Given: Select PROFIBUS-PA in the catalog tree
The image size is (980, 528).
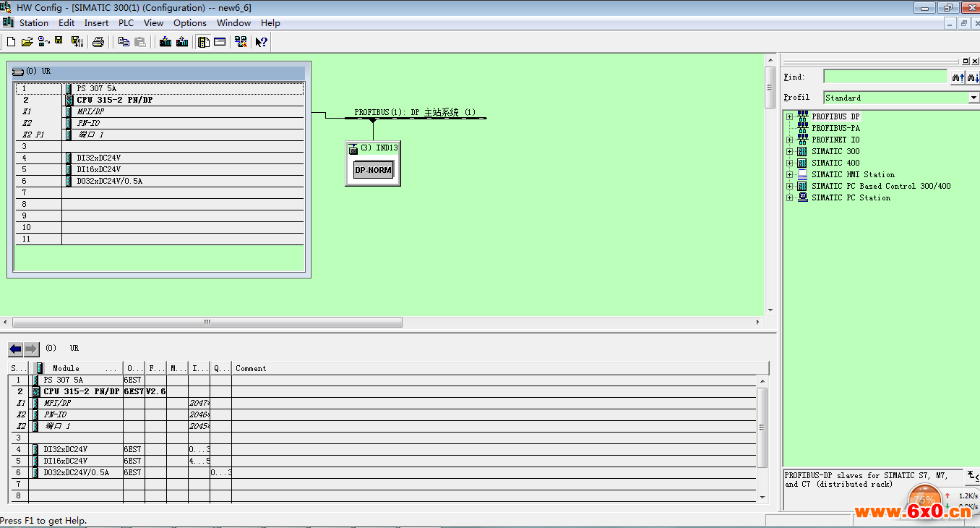Looking at the screenshot, I should [835, 128].
